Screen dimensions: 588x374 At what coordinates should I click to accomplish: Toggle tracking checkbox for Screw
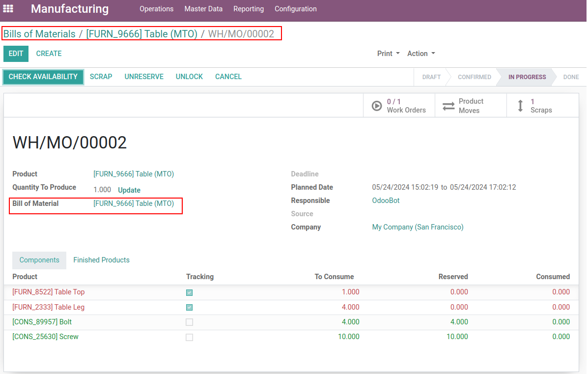(189, 337)
